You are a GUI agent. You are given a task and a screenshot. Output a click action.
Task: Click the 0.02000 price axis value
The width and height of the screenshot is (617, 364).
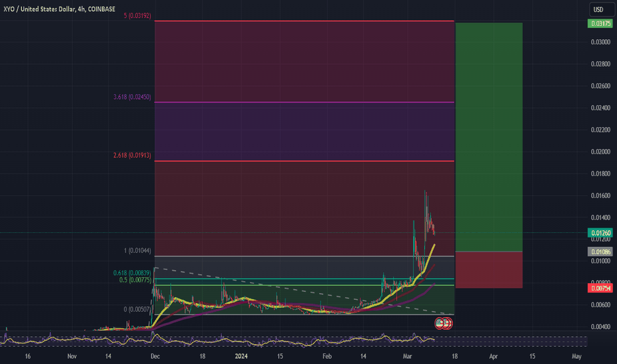(x=600, y=152)
